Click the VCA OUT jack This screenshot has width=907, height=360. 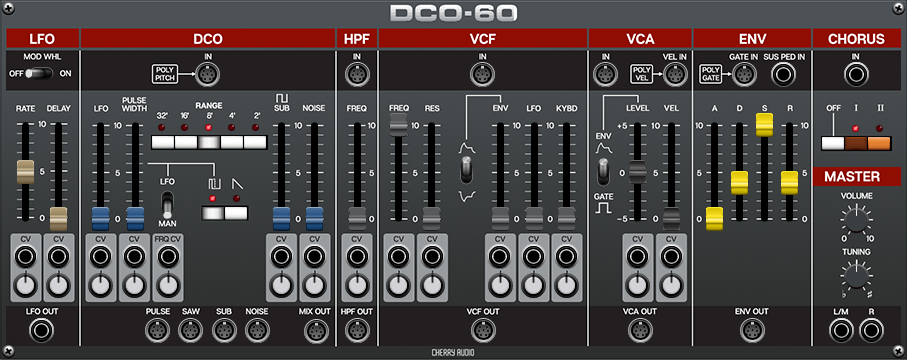tap(639, 331)
